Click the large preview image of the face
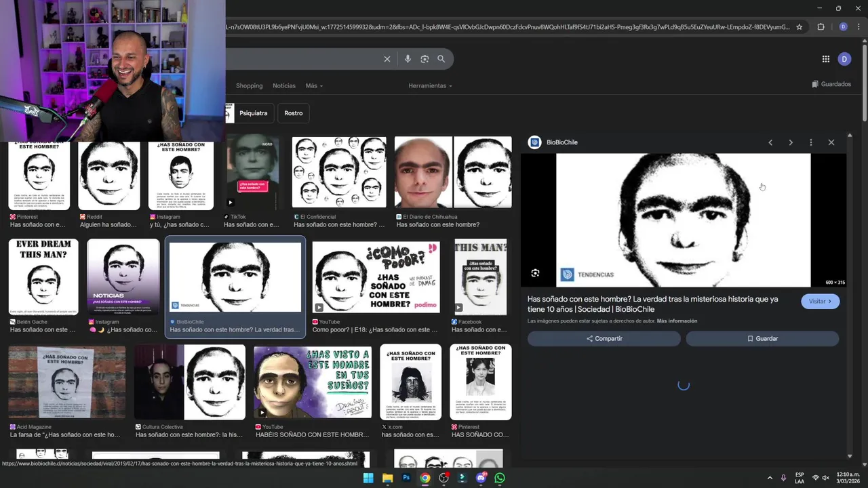This screenshot has height=488, width=868. click(x=683, y=220)
